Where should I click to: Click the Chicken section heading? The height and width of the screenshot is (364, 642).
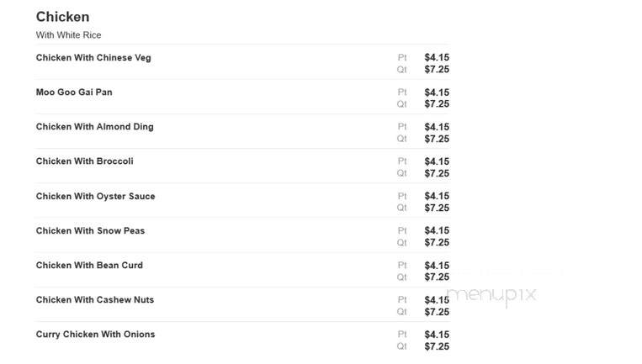pyautogui.click(x=62, y=17)
